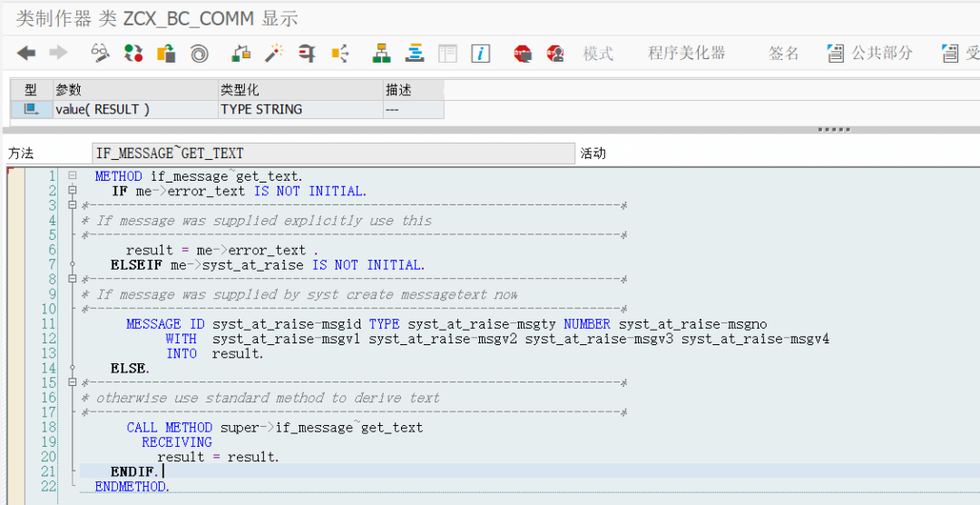
Task: Place cursor on ENDIF. line 21
Action: pyautogui.click(x=133, y=471)
